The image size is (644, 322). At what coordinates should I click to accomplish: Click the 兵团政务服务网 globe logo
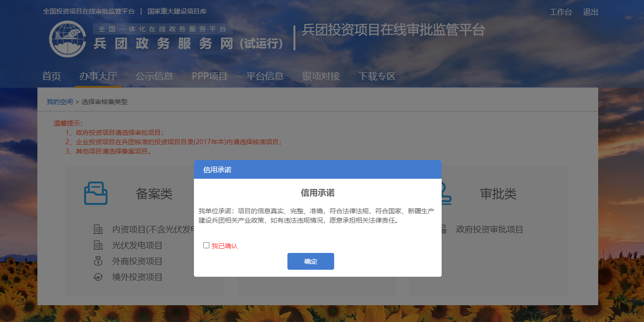coord(67,39)
